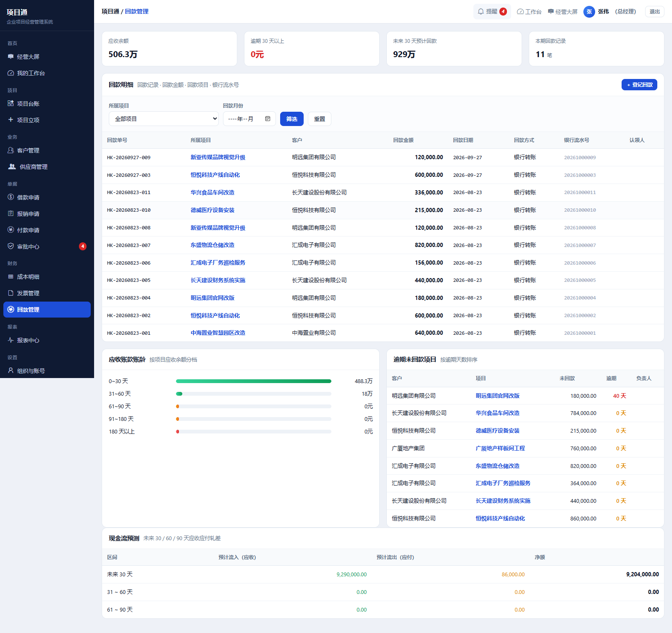Click the 报销申请 clipboard icon

coord(11,213)
